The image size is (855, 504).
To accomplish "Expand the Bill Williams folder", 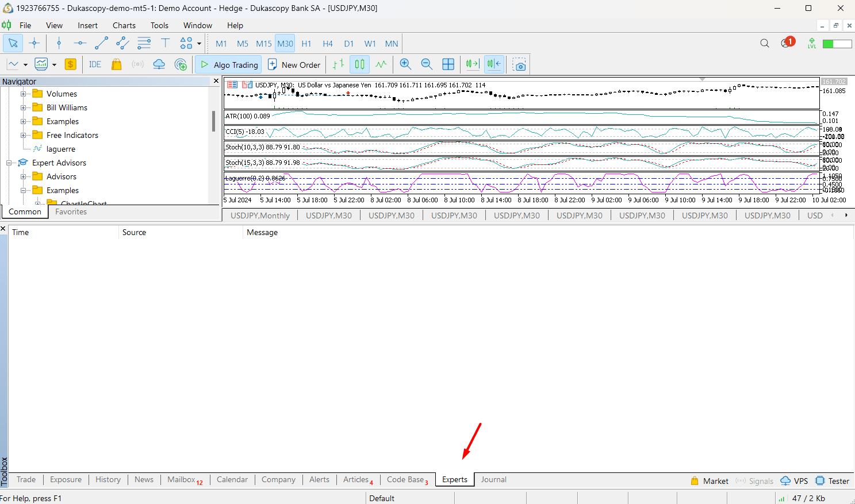I will point(24,107).
